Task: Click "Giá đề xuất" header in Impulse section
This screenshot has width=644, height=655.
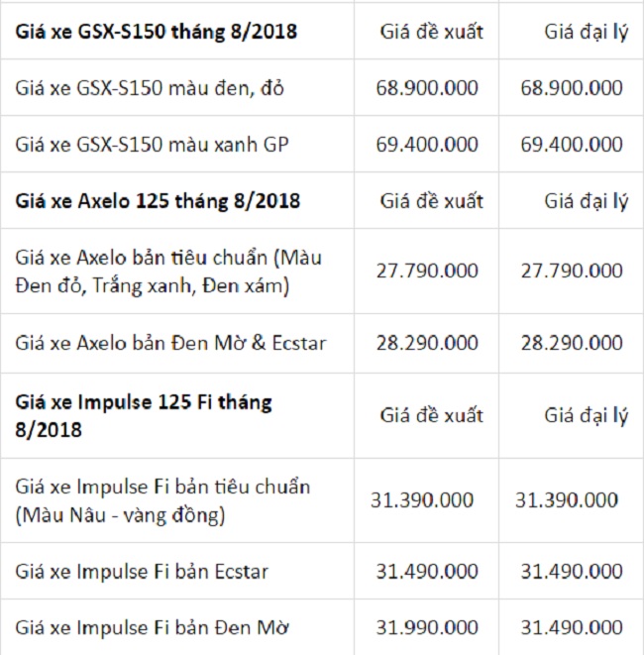Action: coord(431,415)
